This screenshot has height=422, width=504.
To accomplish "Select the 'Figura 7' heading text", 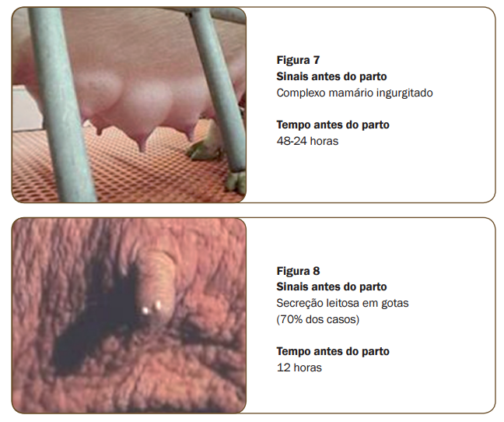I will [298, 60].
